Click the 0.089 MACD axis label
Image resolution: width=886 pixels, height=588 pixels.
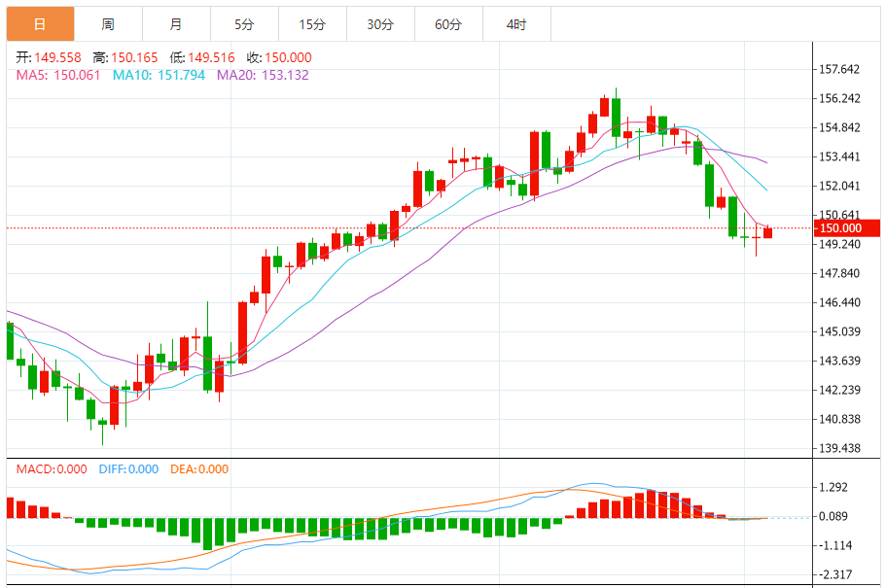[833, 516]
